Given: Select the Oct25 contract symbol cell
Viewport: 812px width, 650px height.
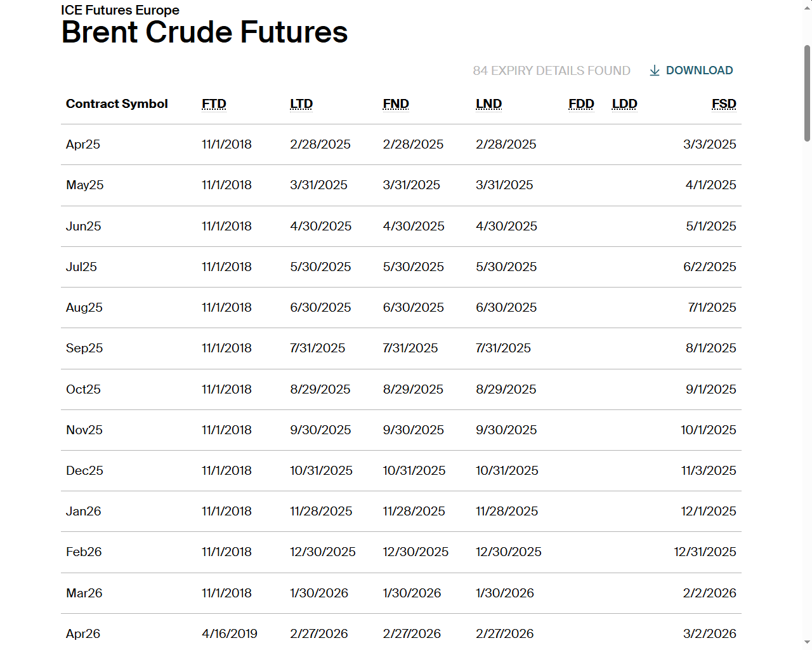Looking at the screenshot, I should click(x=83, y=389).
